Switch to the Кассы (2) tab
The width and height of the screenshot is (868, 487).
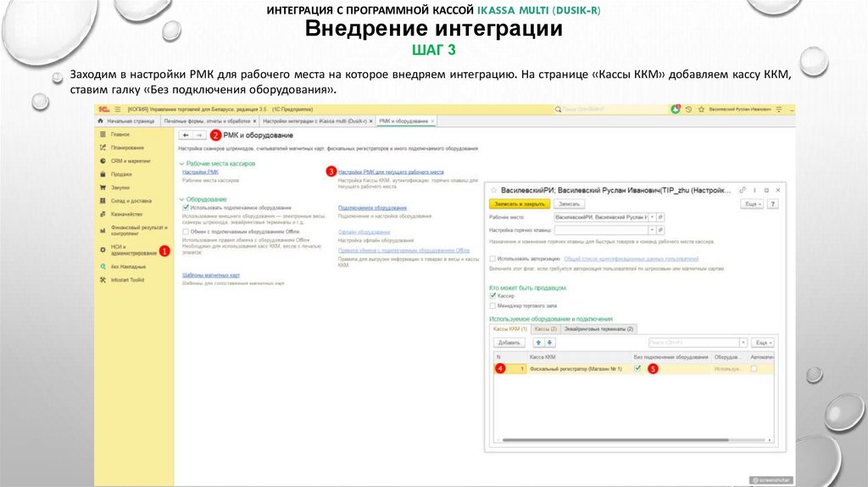546,329
